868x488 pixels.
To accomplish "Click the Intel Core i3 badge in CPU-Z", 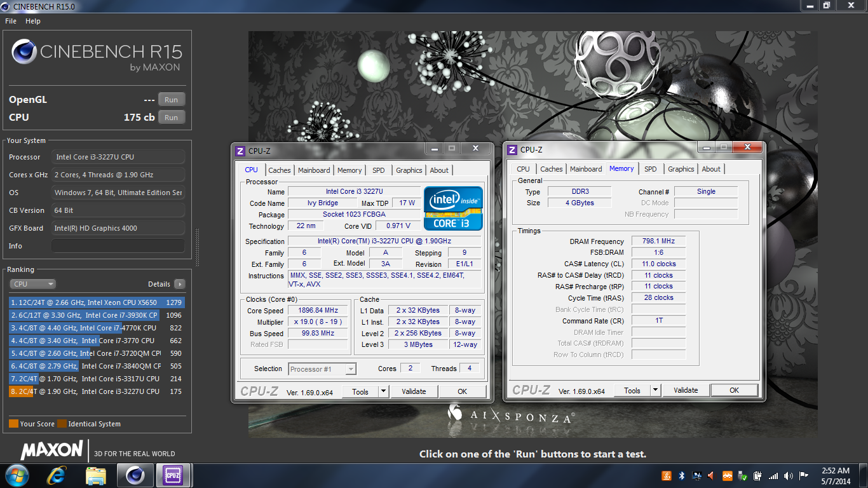I will pyautogui.click(x=453, y=208).
